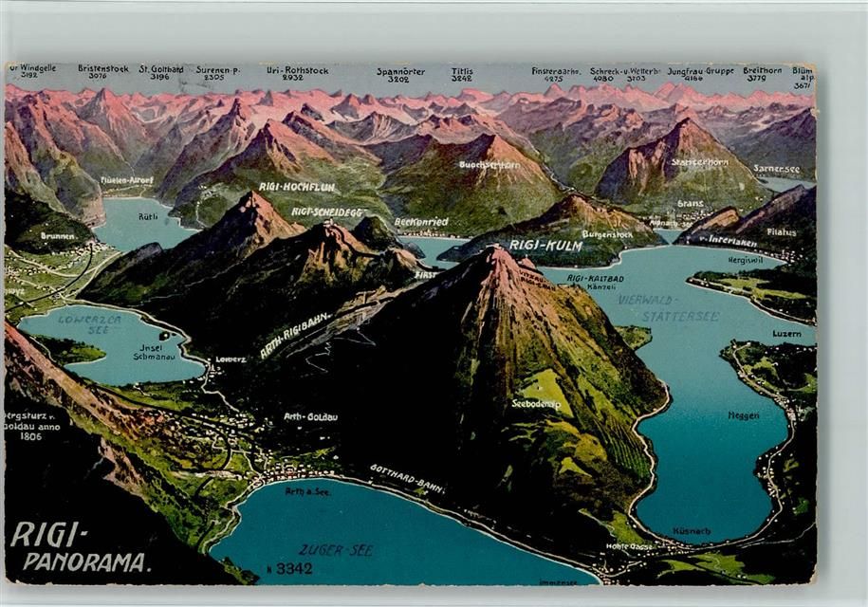Image resolution: width=868 pixels, height=607 pixels.
Task: Click the ARTH-RIGIBAHN railway label
Action: [x=295, y=335]
